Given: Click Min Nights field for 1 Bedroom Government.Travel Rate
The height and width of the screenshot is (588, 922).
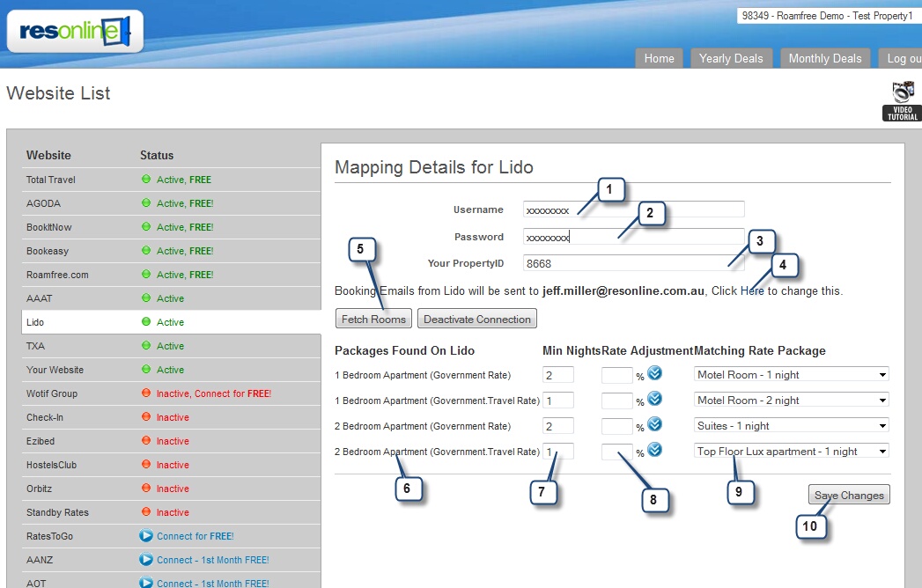Looking at the screenshot, I should (558, 401).
